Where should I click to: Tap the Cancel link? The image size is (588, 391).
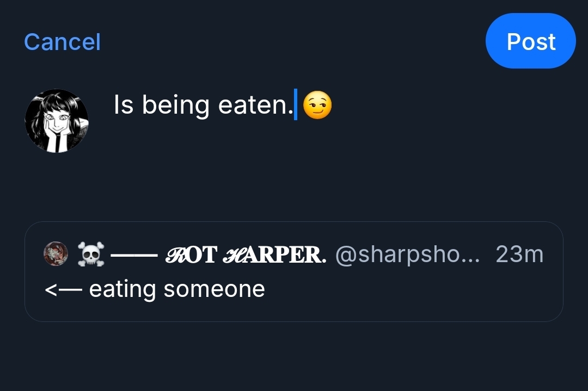click(62, 42)
